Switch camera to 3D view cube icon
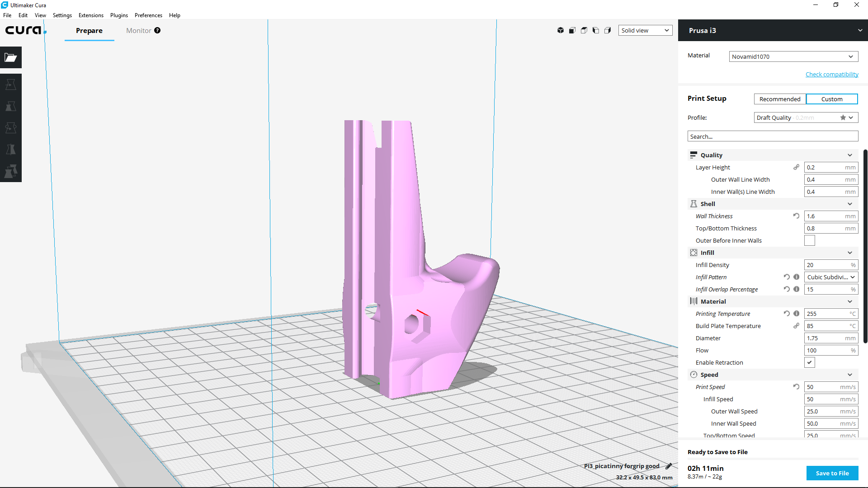Viewport: 868px width, 488px height. coord(561,30)
